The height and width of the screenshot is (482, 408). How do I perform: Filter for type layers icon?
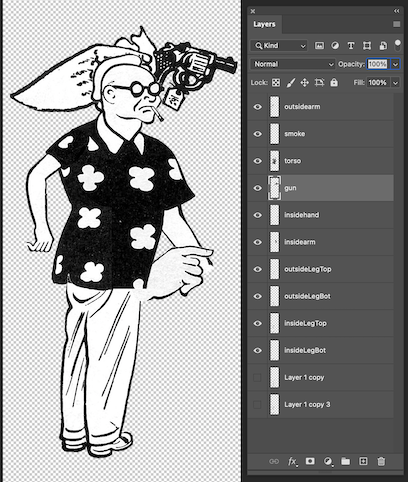coord(351,46)
